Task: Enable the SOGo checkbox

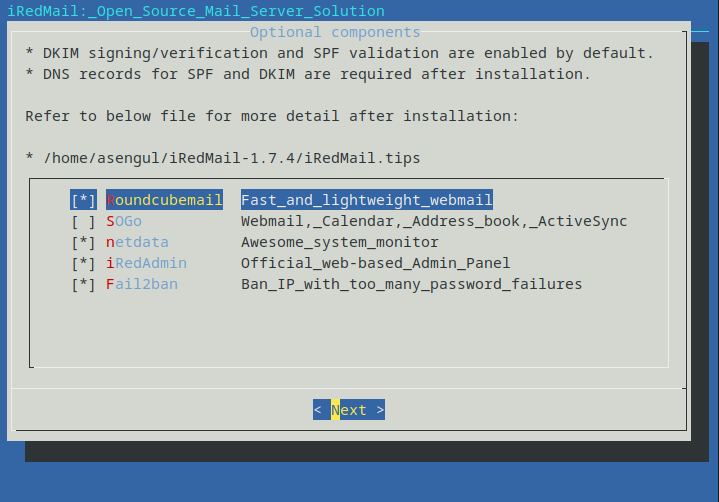Action: point(83,221)
